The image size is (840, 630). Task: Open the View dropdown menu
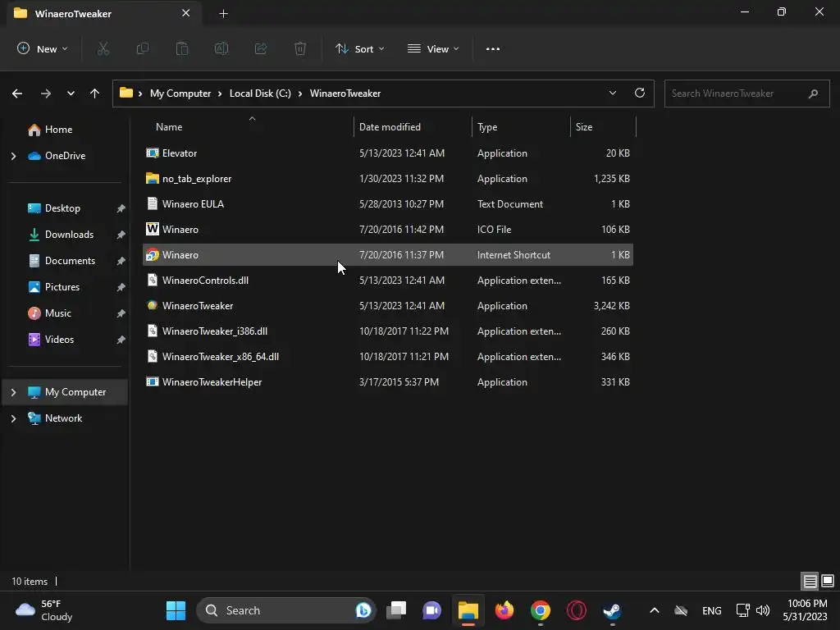point(433,48)
